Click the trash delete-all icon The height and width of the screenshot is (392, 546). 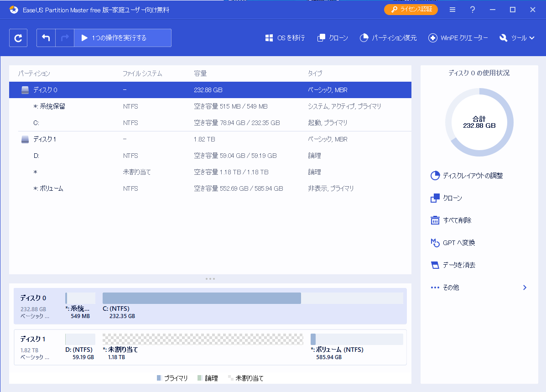click(x=435, y=220)
